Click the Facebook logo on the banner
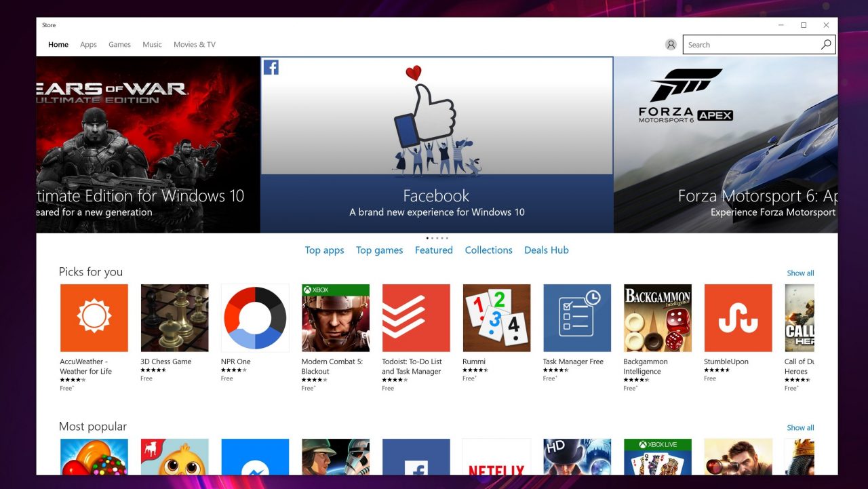 tap(271, 67)
